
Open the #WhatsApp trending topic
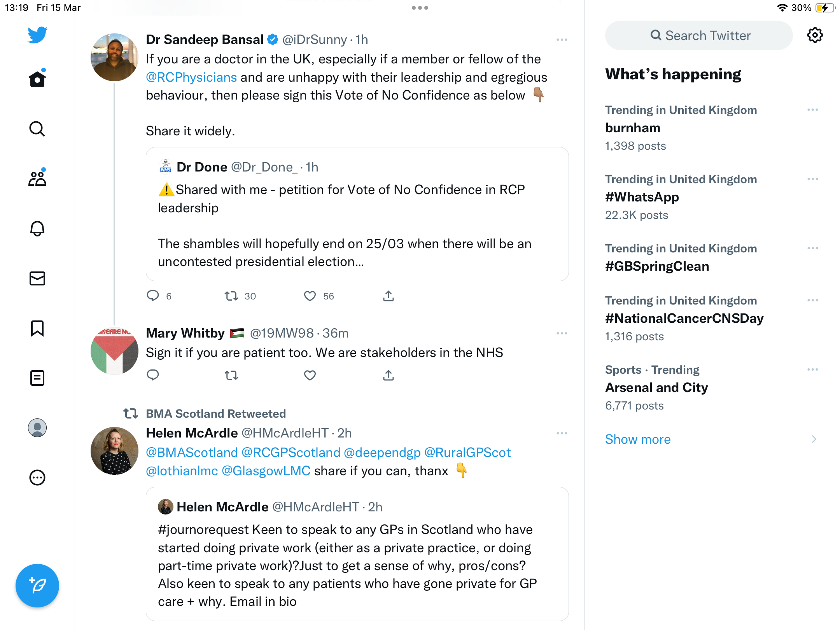(x=642, y=197)
